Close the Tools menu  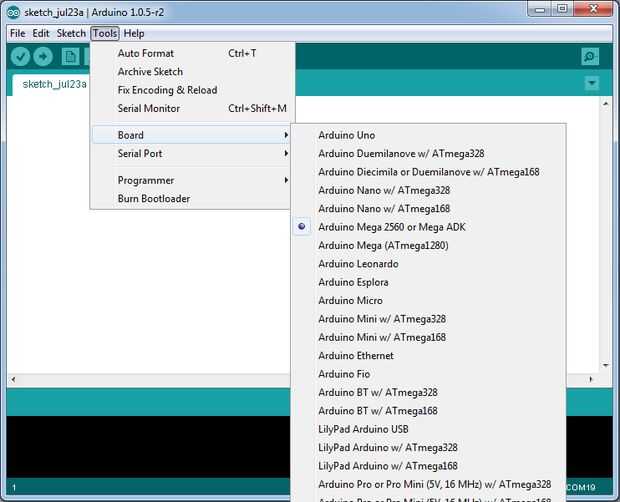(105, 34)
